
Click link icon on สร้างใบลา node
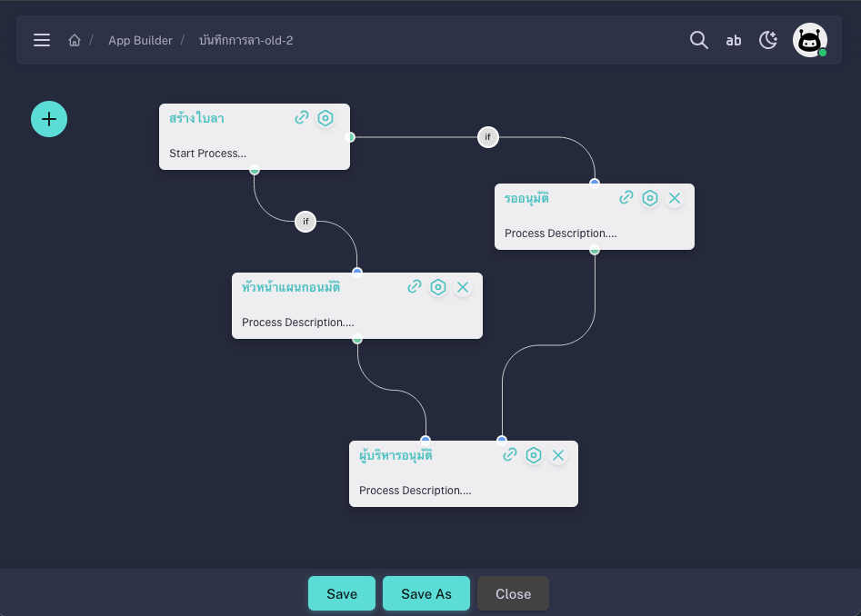[302, 118]
